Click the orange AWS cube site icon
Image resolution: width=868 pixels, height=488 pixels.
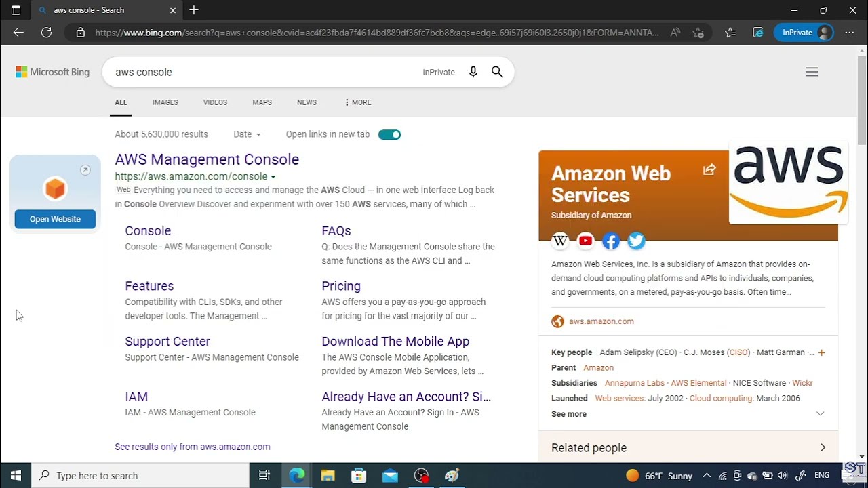55,188
